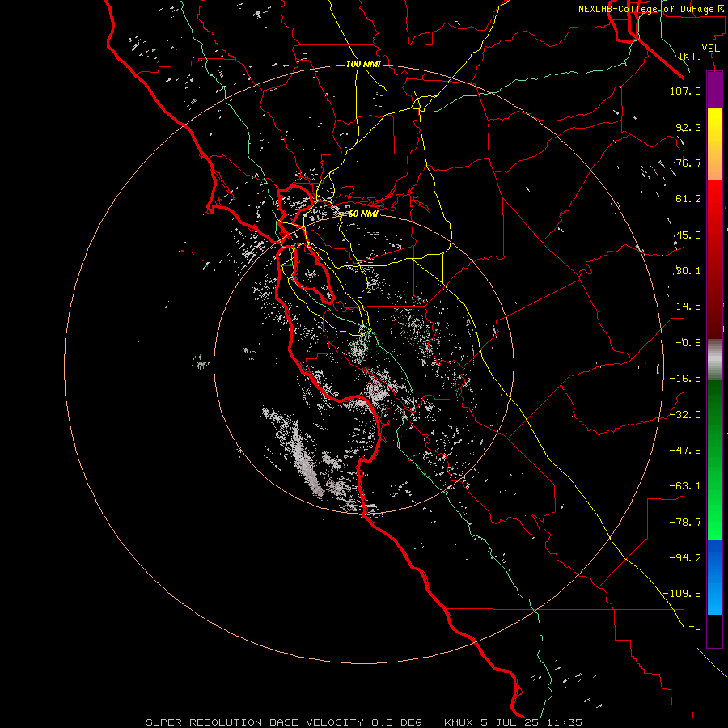The image size is (728, 728).
Task: Click the '5 JUL 25 11:35' timestamp
Action: click(533, 722)
